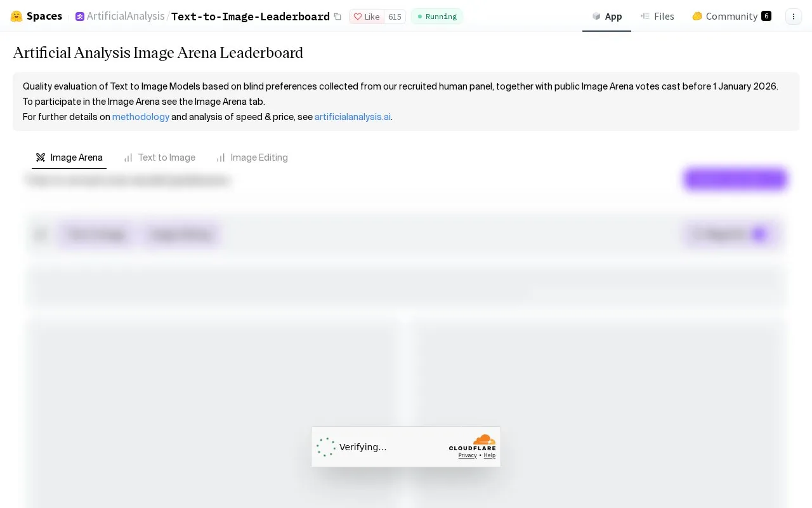
Task: Click the Cloudflare logo
Action: 473,442
